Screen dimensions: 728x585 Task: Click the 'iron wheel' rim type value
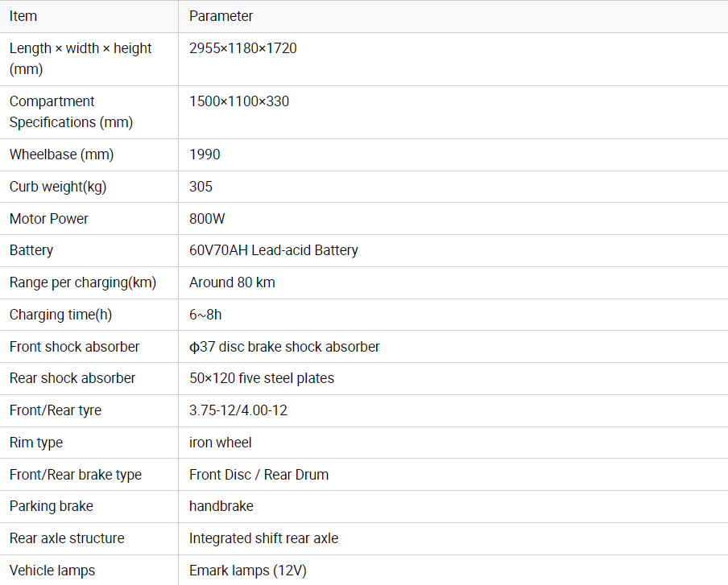tap(220, 443)
